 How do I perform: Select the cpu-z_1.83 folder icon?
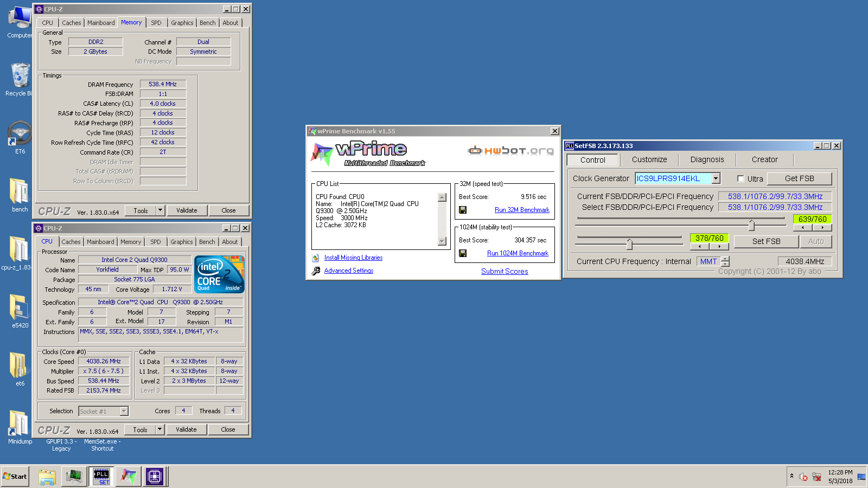(x=19, y=253)
